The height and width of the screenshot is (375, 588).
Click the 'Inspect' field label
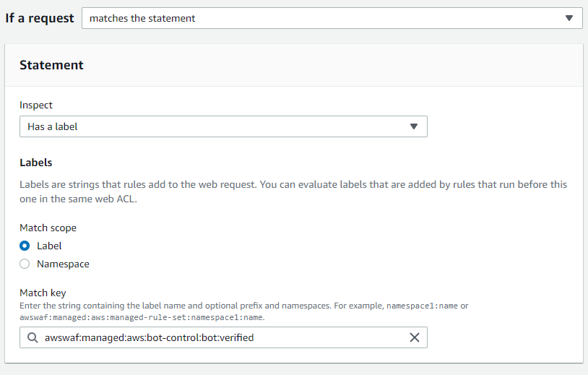pos(36,105)
